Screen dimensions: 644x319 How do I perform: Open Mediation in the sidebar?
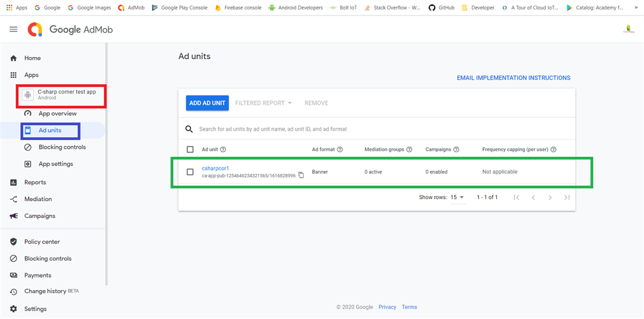38,199
